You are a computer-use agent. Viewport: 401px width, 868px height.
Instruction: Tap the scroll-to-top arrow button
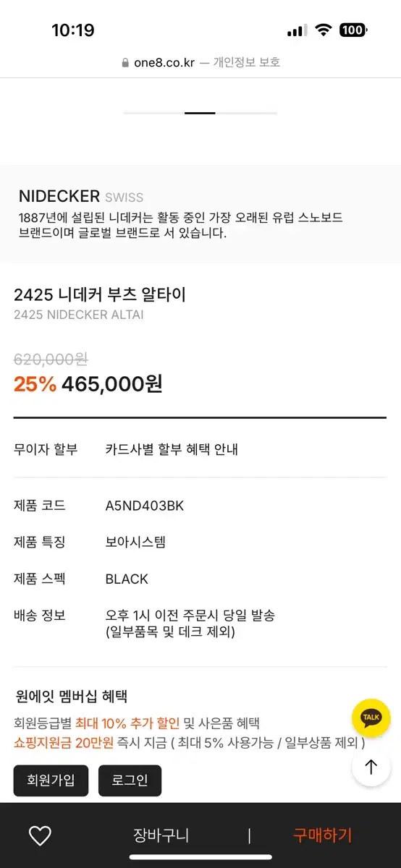[371, 767]
